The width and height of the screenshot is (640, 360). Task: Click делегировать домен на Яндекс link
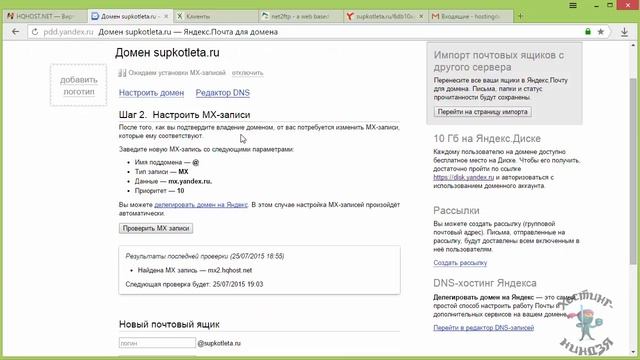click(x=201, y=204)
